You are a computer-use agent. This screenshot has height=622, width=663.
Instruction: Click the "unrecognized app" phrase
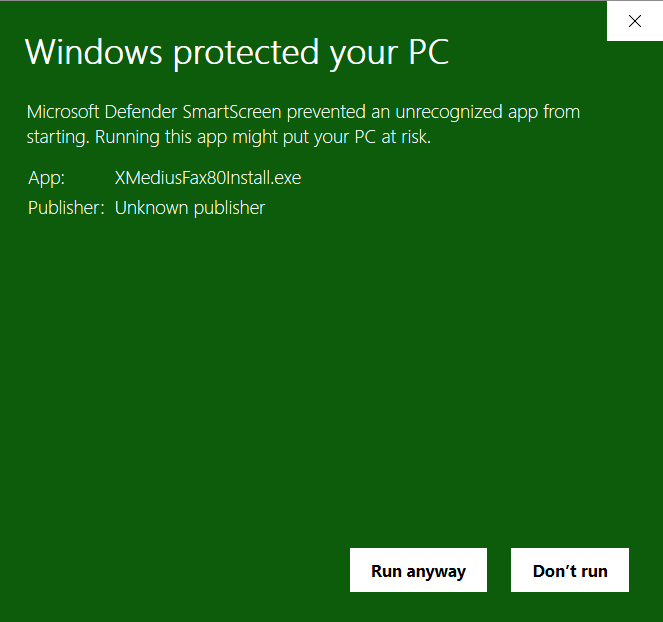point(469,111)
